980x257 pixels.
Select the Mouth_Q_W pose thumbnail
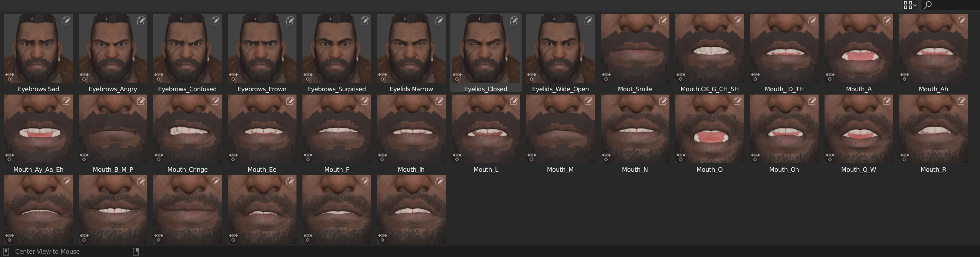click(858, 129)
